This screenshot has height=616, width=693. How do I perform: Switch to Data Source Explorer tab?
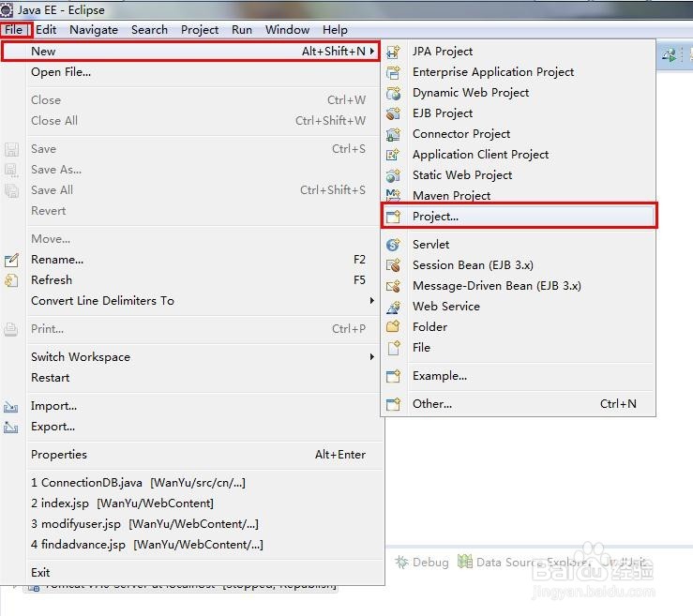coord(524,563)
